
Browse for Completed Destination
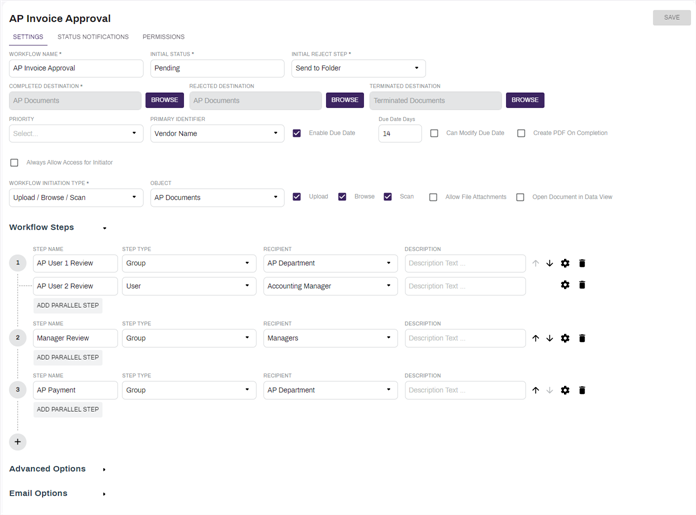164,100
